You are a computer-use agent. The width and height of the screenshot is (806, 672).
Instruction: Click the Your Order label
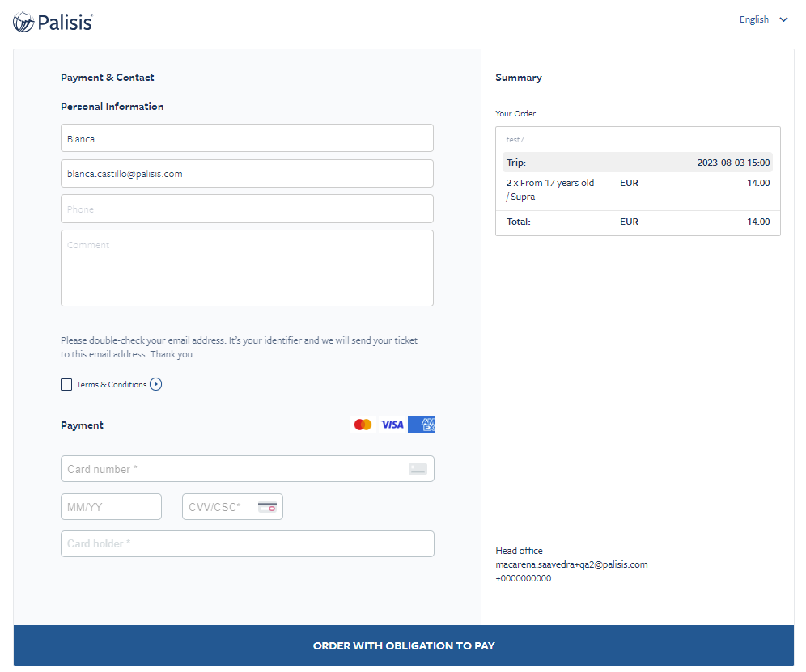coord(515,113)
